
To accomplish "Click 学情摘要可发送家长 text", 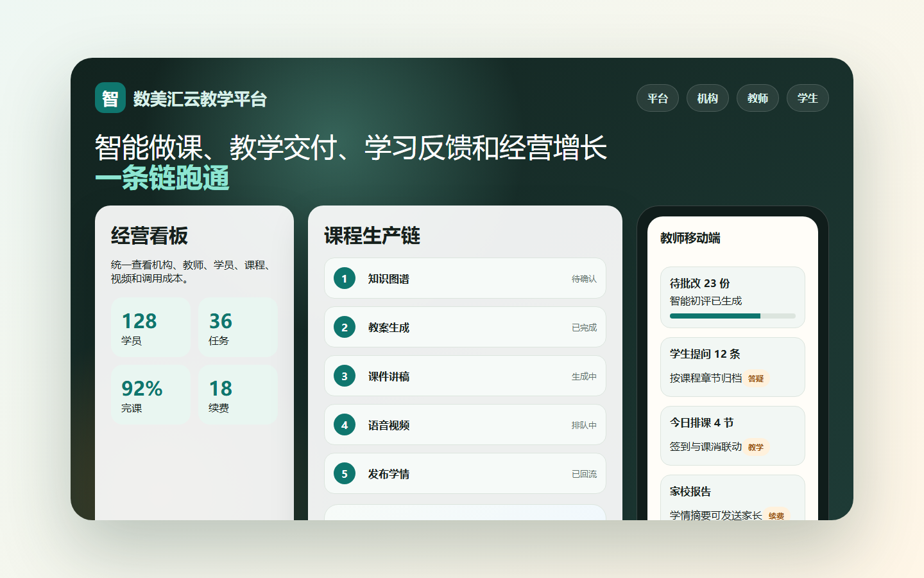I will tap(716, 515).
